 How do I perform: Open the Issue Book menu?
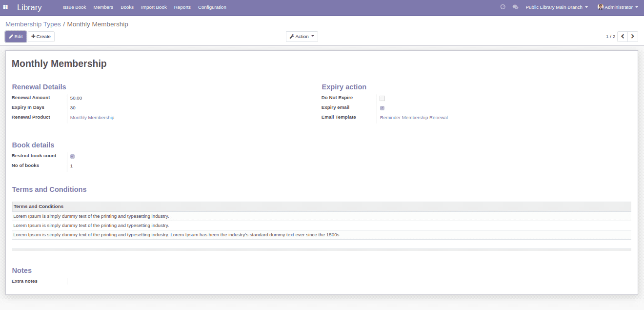(x=74, y=7)
